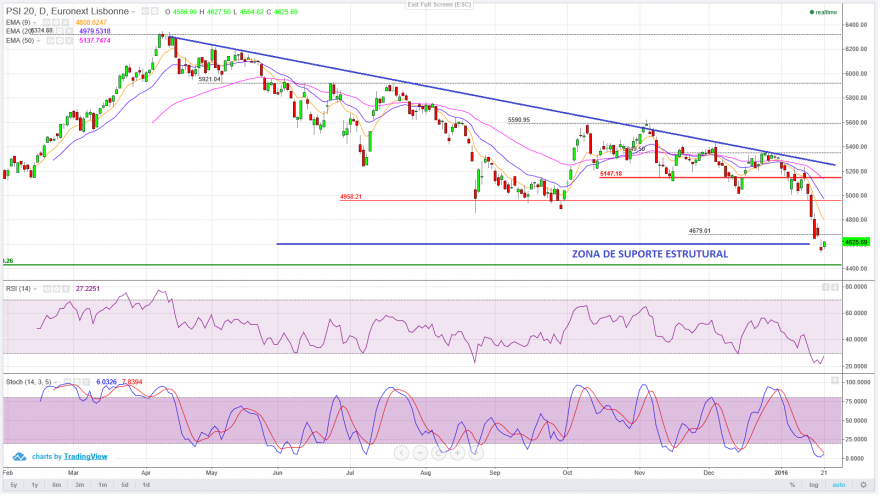Maximize the Stoch pane with top-right icon

[x=835, y=381]
